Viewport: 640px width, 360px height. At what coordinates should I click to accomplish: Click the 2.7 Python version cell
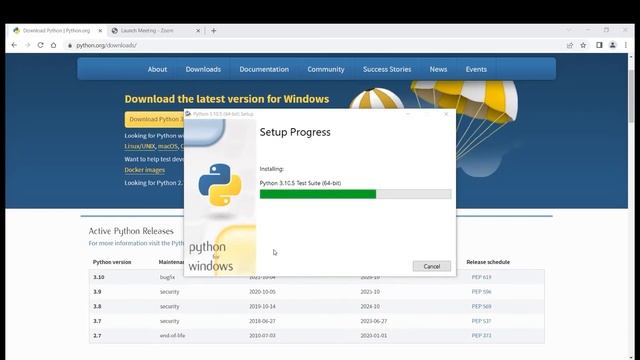97,336
